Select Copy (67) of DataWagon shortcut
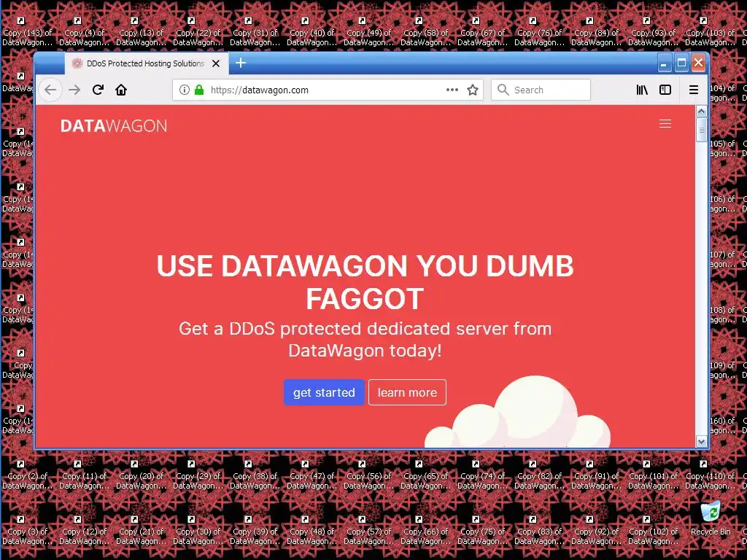 point(483,32)
